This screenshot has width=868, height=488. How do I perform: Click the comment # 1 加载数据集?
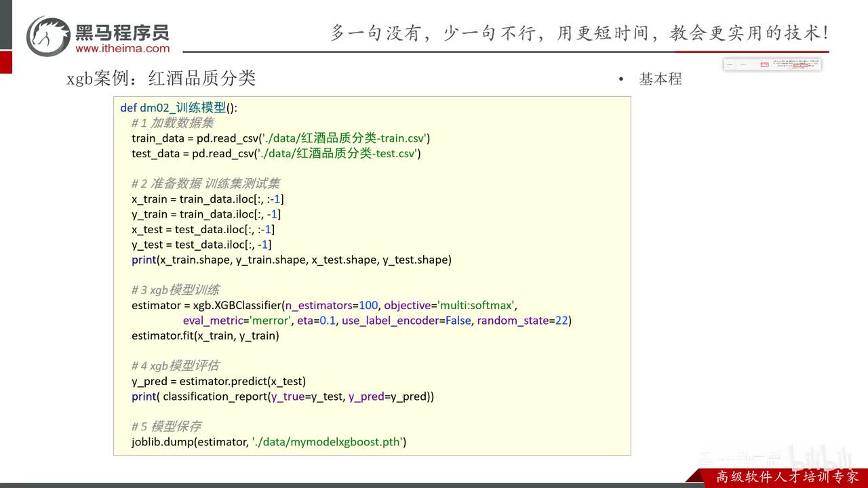pos(173,123)
